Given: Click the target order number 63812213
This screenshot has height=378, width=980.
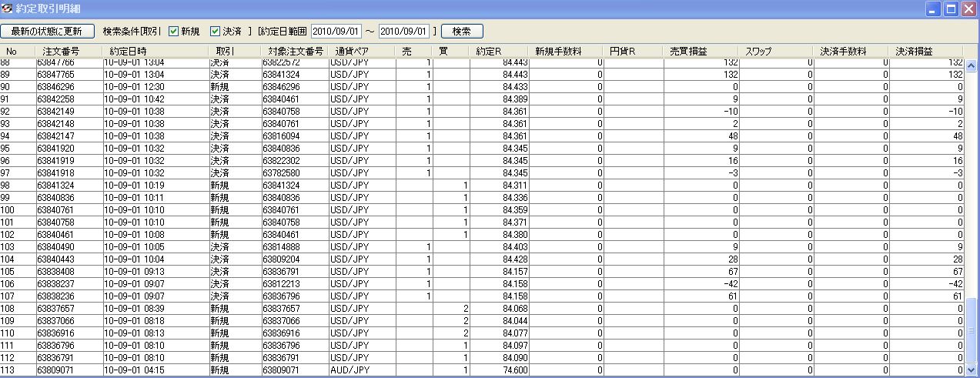Looking at the screenshot, I should [x=281, y=284].
